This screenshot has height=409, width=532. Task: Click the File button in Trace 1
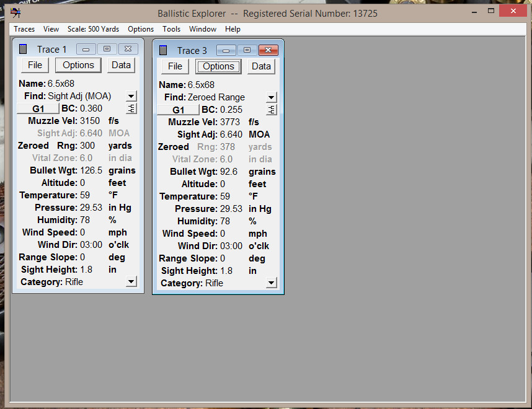point(35,65)
